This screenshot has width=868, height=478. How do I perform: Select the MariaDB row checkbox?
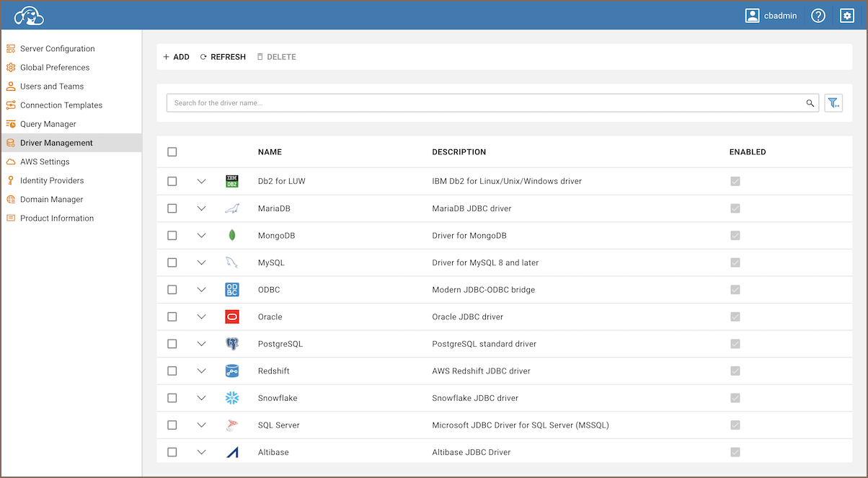tap(172, 208)
